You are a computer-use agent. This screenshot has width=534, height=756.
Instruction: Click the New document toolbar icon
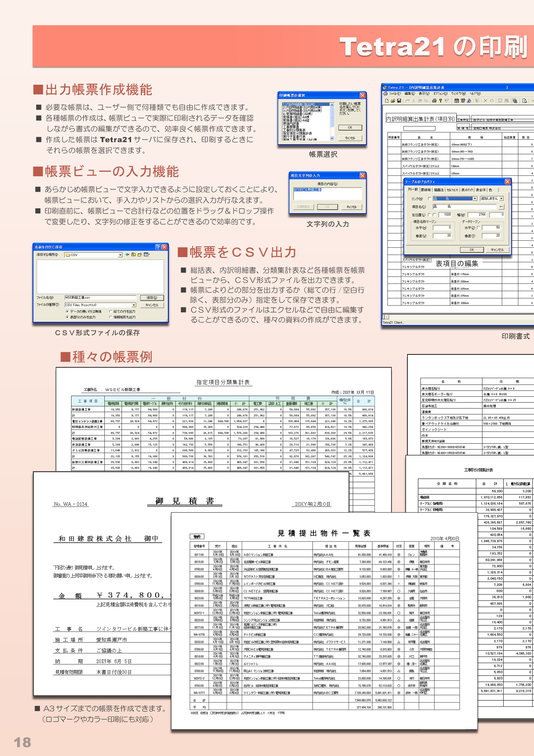[x=387, y=101]
